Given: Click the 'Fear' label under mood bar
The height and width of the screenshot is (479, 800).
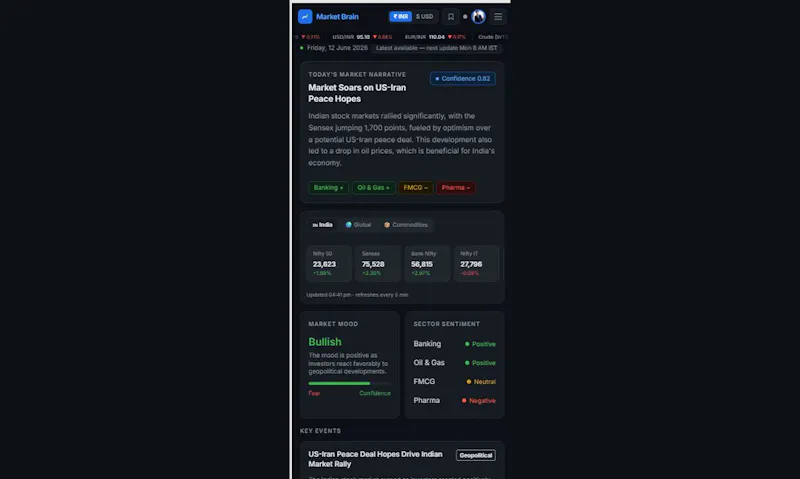Looking at the screenshot, I should click(x=314, y=393).
